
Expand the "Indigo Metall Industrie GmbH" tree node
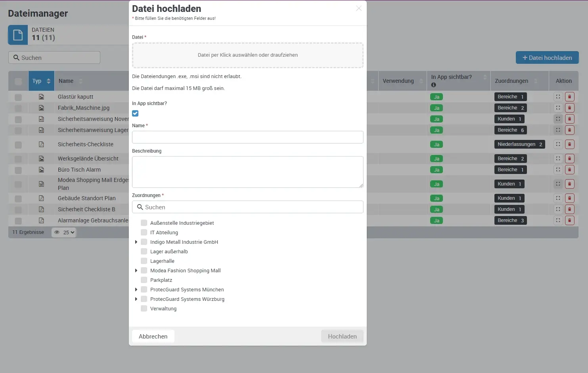(x=136, y=242)
